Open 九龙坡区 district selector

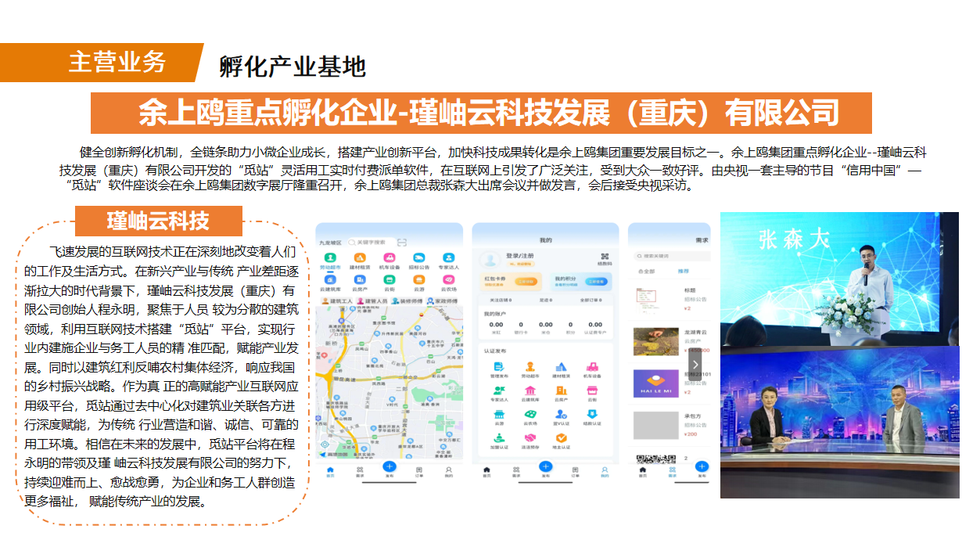tap(330, 243)
